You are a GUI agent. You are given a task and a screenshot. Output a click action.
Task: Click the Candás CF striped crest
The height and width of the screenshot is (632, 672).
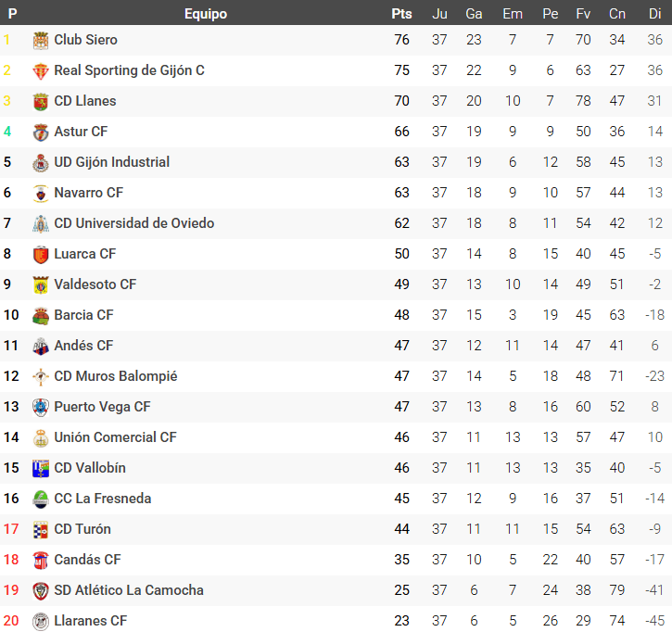(x=41, y=560)
